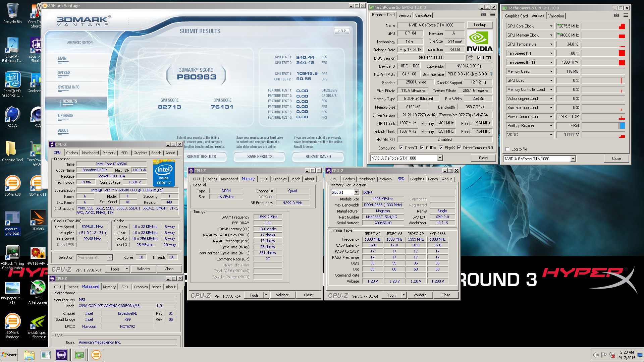Open the Graphics tab in CPU-Z SPD window
The image size is (644, 362).
[x=417, y=179]
